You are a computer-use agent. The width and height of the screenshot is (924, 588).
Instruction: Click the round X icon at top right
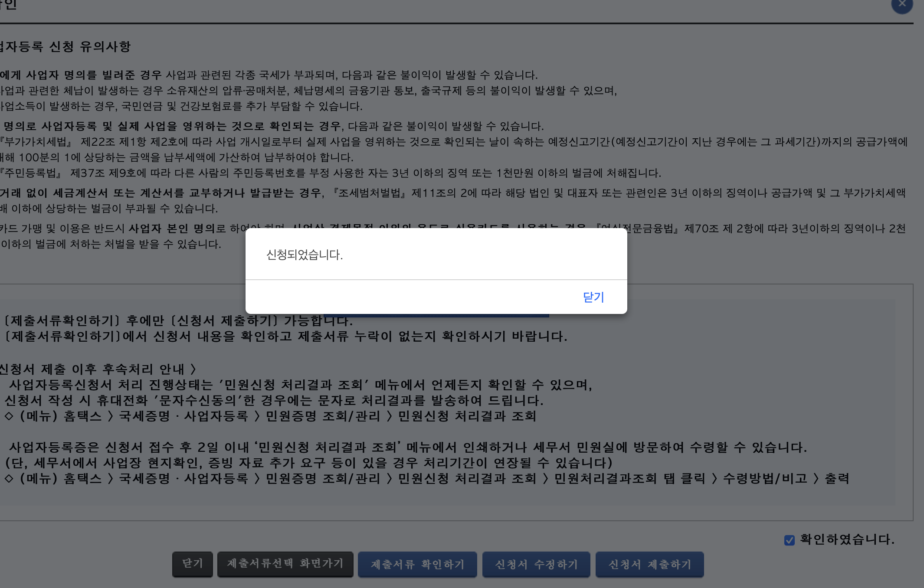pos(902,4)
